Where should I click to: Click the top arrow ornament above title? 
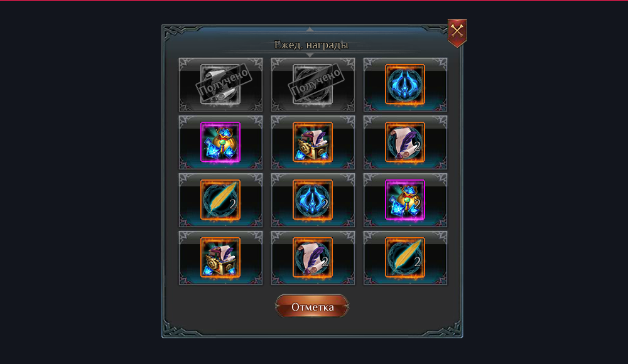tap(310, 29)
